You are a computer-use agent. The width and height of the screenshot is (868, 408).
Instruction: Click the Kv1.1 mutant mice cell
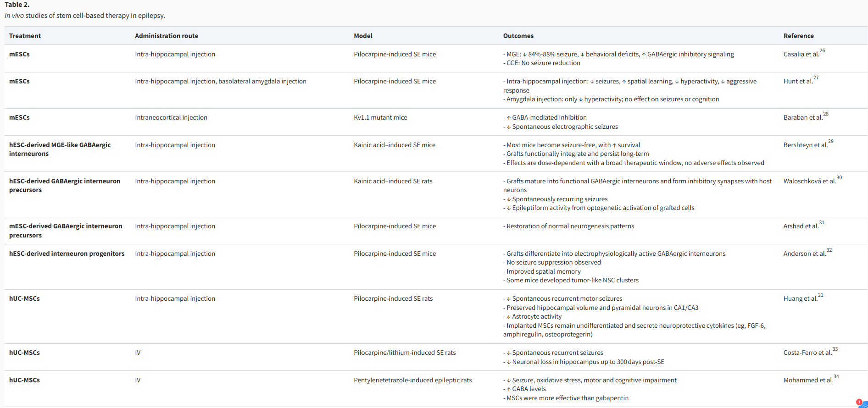(x=380, y=117)
